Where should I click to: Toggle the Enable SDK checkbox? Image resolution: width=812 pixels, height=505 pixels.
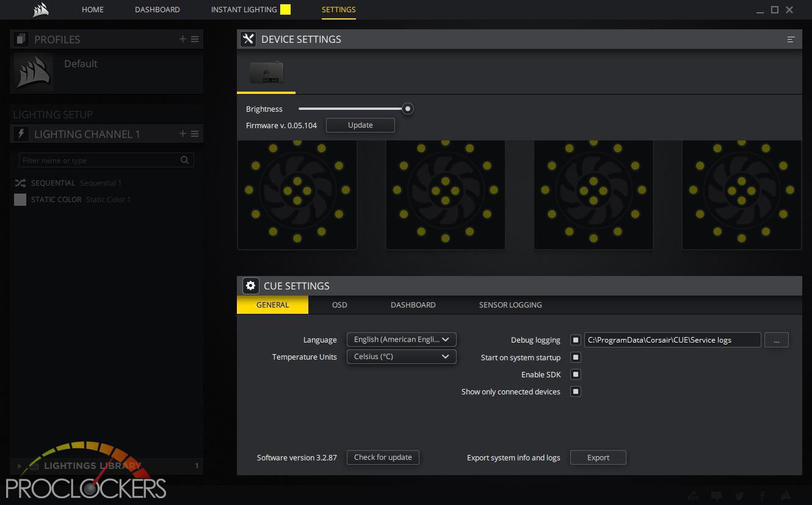coord(576,374)
